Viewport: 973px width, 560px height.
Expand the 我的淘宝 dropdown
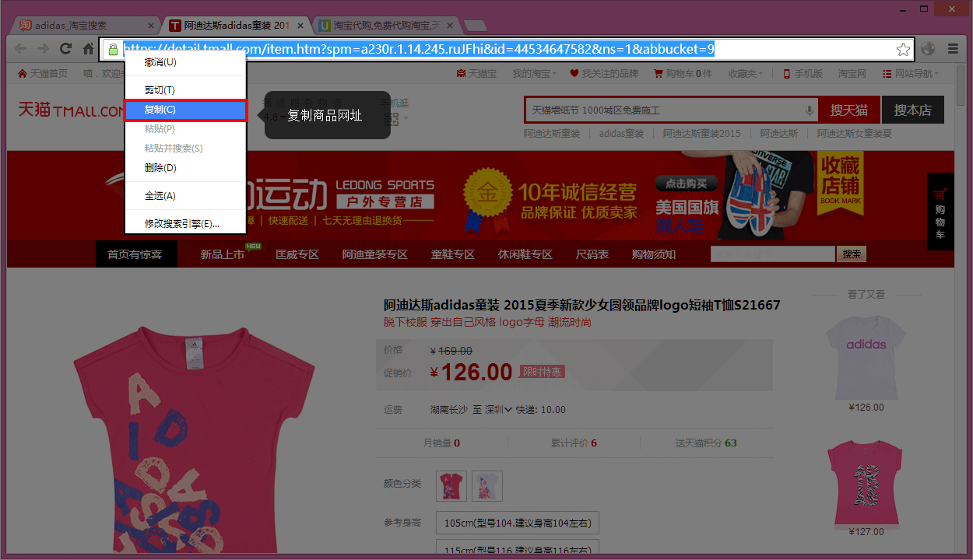(534, 74)
